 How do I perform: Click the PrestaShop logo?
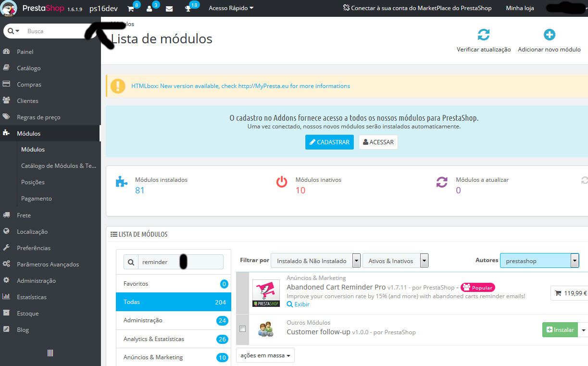(x=44, y=8)
